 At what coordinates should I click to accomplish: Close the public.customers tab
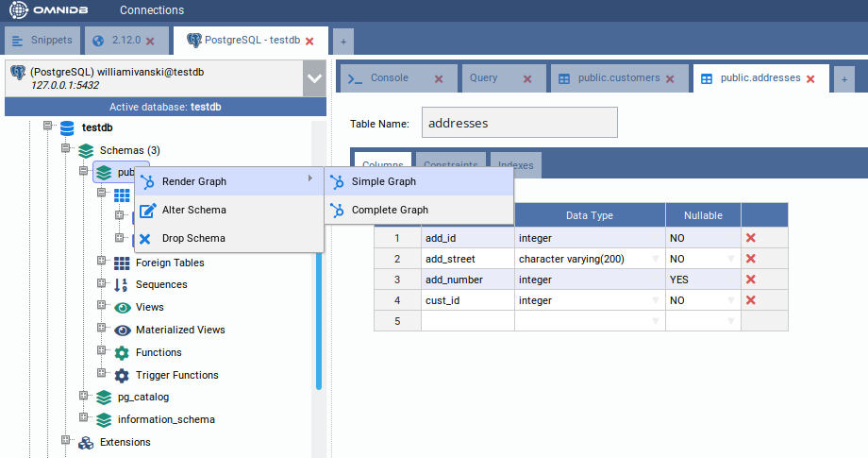coord(670,79)
